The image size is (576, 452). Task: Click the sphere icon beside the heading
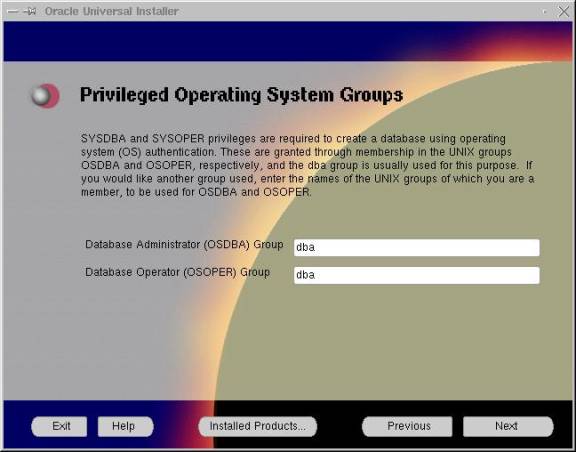click(x=45, y=96)
